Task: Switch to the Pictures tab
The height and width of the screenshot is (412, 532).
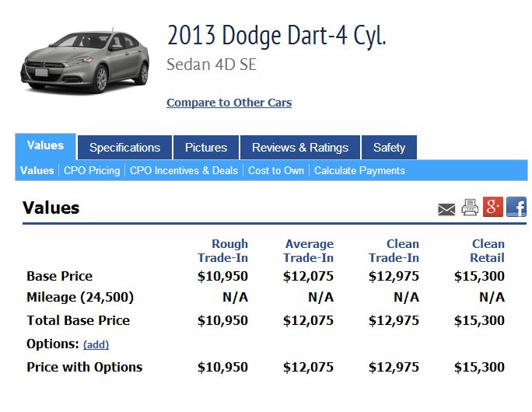Action: point(206,148)
